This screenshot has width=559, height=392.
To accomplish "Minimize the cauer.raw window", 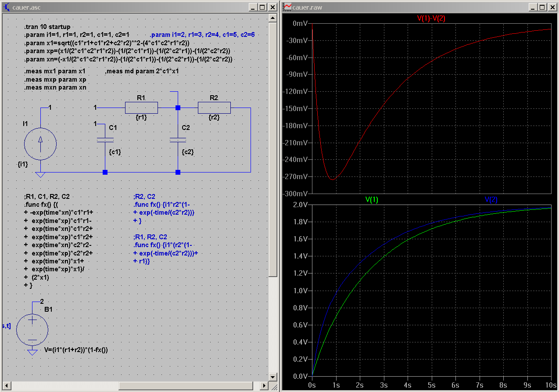I will click(x=533, y=7).
